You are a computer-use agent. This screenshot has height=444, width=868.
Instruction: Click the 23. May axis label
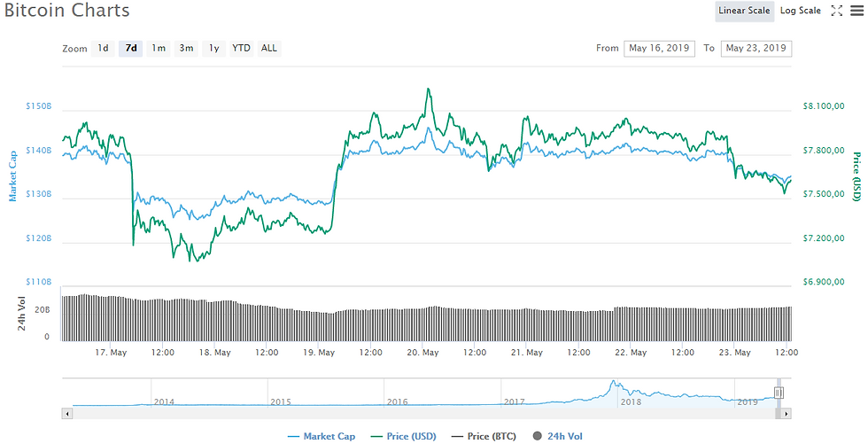click(734, 353)
